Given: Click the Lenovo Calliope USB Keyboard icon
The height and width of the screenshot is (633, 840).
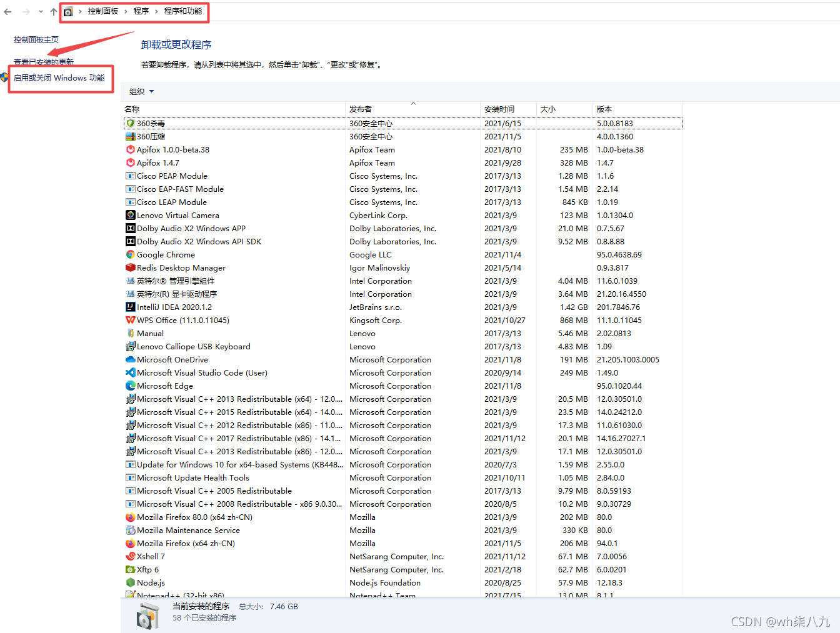Looking at the screenshot, I should click(x=131, y=346).
